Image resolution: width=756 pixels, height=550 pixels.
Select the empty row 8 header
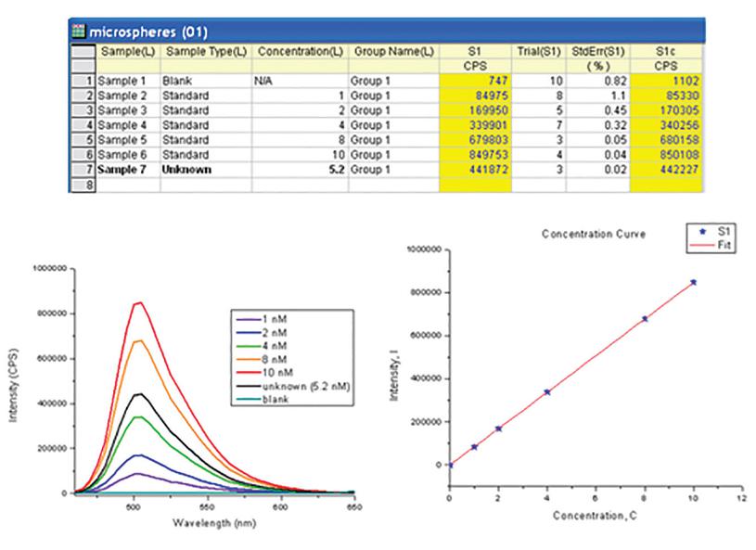click(x=82, y=185)
